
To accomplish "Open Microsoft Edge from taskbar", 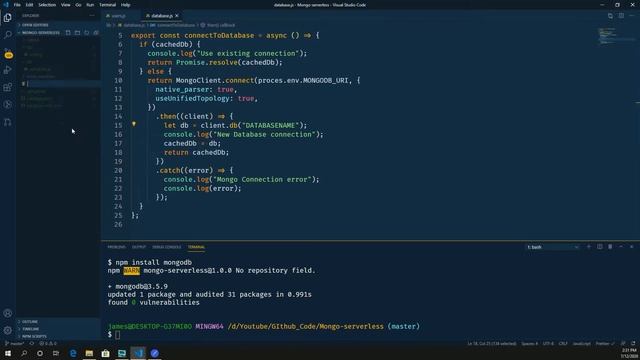I will pos(73,353).
